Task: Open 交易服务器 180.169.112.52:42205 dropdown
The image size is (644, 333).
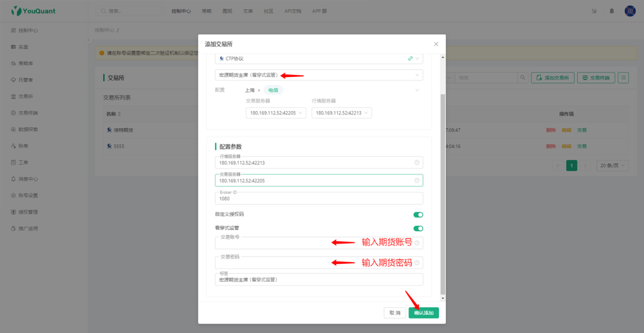Action: pos(276,113)
